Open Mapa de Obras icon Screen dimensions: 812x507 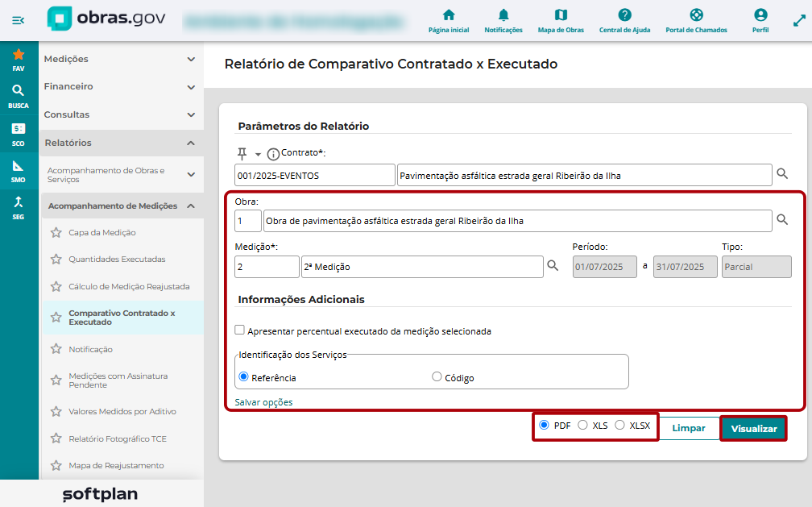(561, 15)
